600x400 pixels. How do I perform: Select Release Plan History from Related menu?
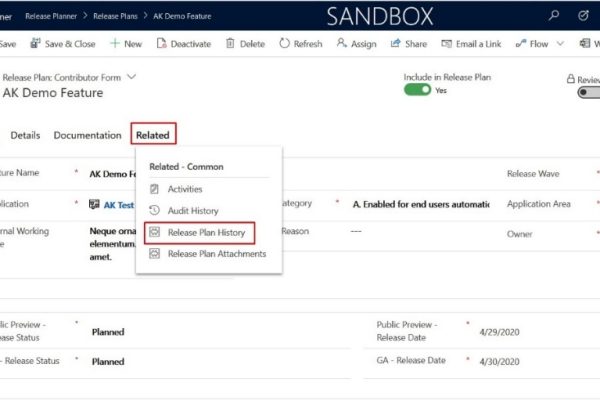click(200, 233)
